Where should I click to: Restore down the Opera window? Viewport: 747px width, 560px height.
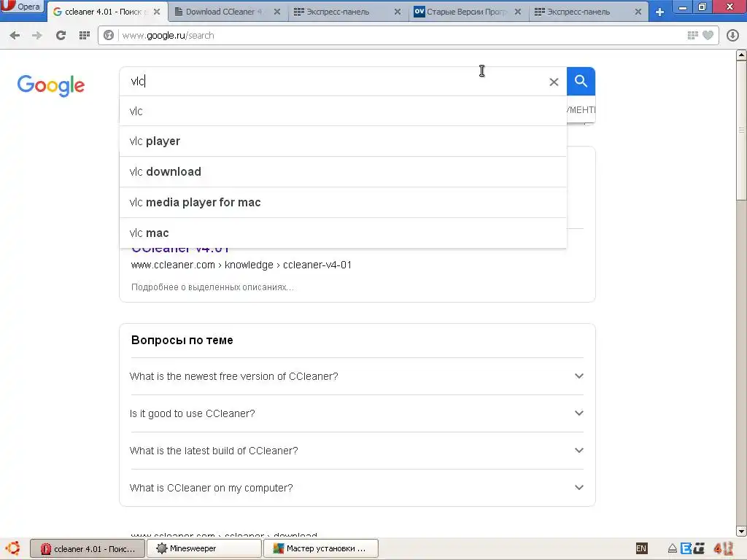pos(702,7)
